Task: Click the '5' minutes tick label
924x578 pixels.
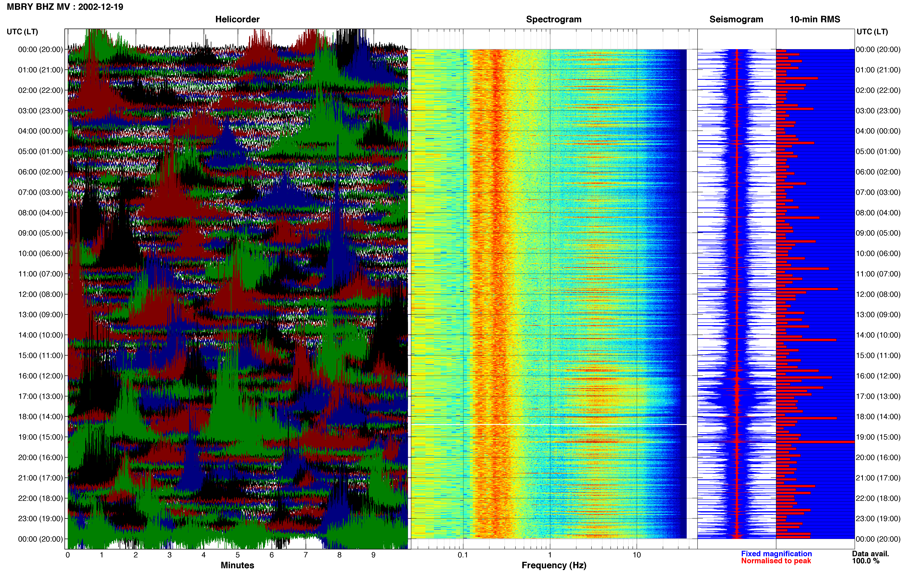Action: (x=237, y=555)
